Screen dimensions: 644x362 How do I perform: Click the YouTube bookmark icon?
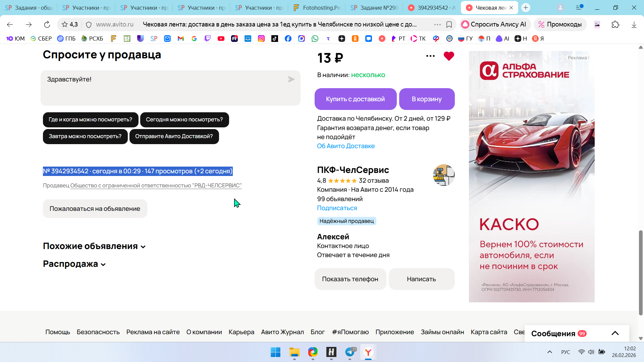click(x=221, y=39)
